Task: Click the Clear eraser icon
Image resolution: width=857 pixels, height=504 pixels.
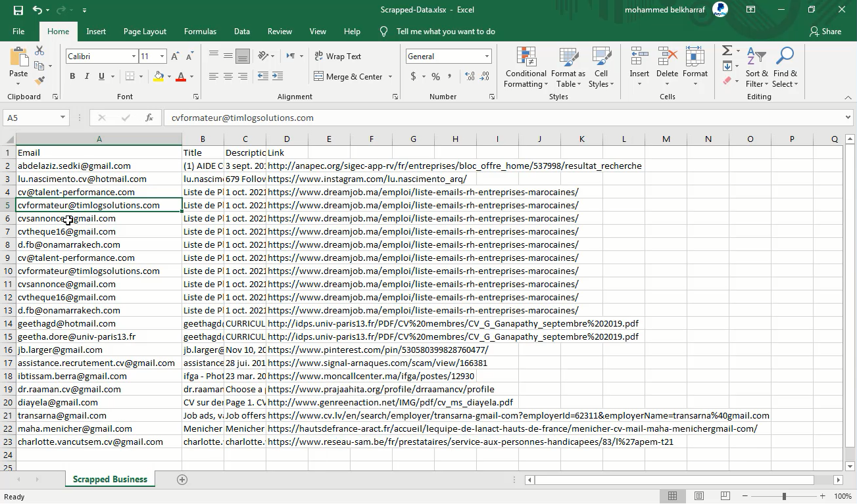Action: (x=727, y=81)
